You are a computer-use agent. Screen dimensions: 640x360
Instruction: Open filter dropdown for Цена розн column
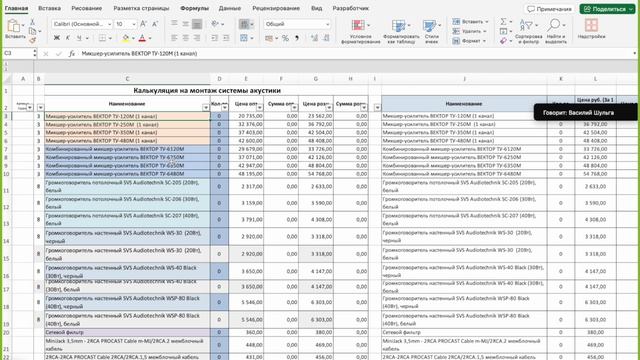pyautogui.click(x=329, y=107)
